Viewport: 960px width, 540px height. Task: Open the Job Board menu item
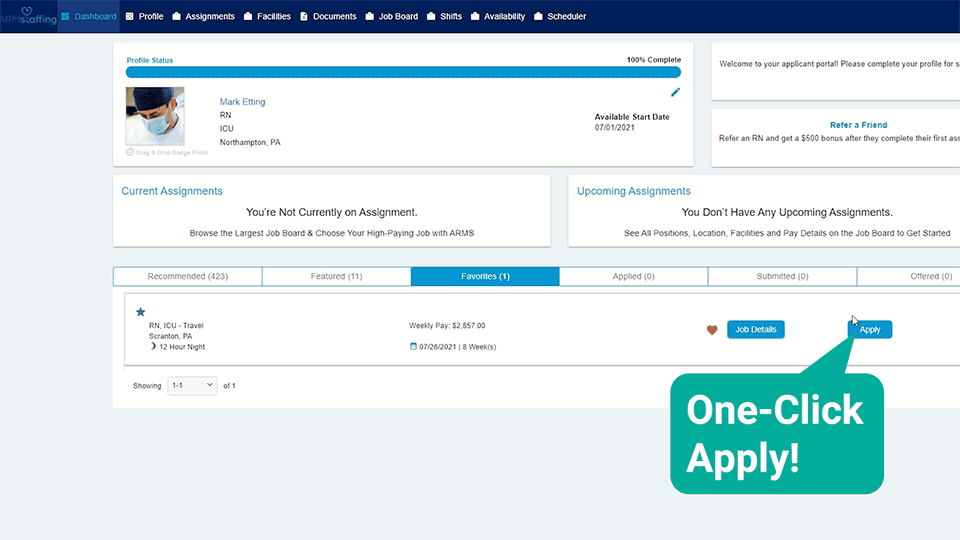pos(391,16)
